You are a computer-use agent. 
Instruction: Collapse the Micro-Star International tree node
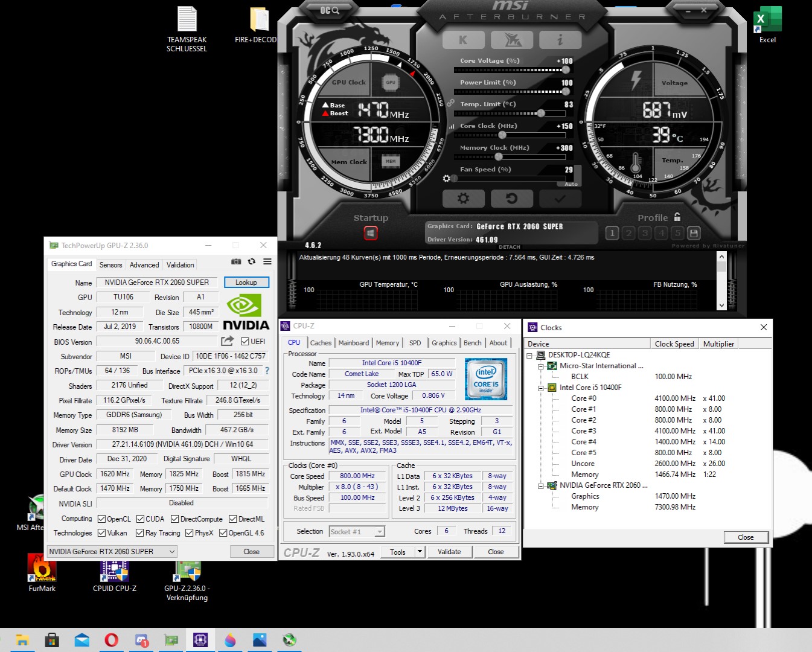(x=541, y=366)
